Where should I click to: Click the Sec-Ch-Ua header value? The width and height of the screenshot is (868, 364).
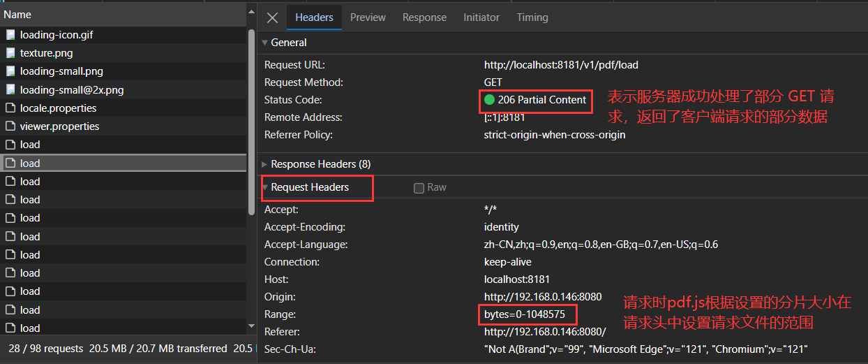pos(645,349)
